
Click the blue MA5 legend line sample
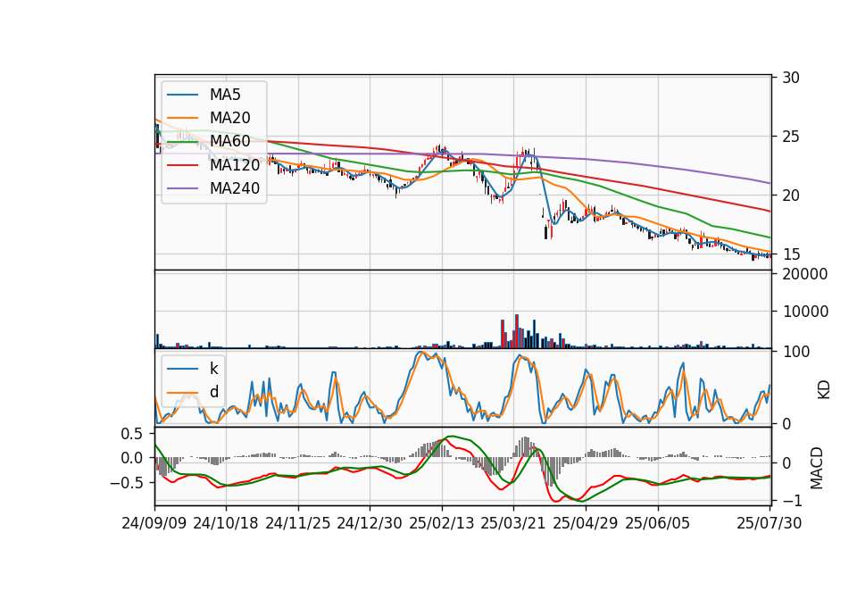182,95
